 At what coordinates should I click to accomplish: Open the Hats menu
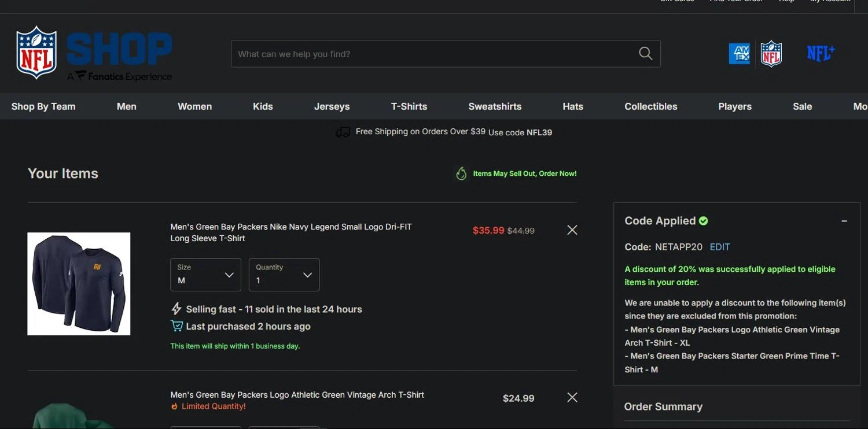click(573, 106)
